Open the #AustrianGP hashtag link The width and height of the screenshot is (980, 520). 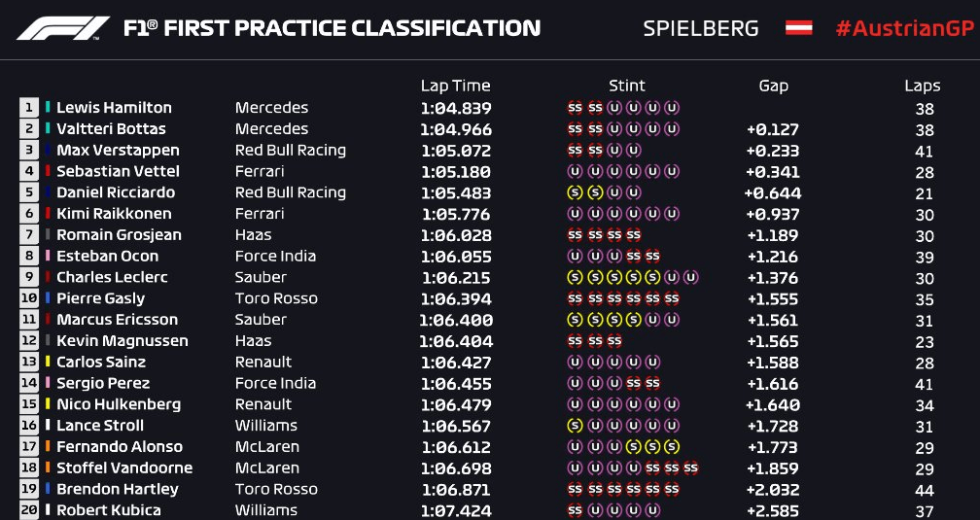coord(904,29)
